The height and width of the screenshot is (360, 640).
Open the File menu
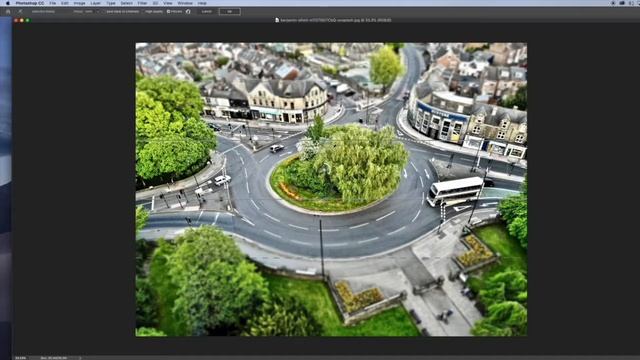coord(53,3)
